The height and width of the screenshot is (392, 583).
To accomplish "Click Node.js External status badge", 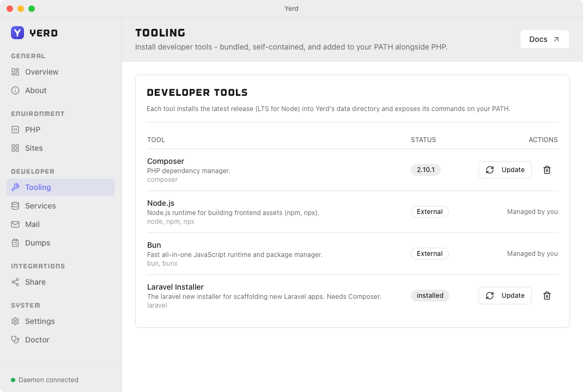I will pyautogui.click(x=430, y=212).
